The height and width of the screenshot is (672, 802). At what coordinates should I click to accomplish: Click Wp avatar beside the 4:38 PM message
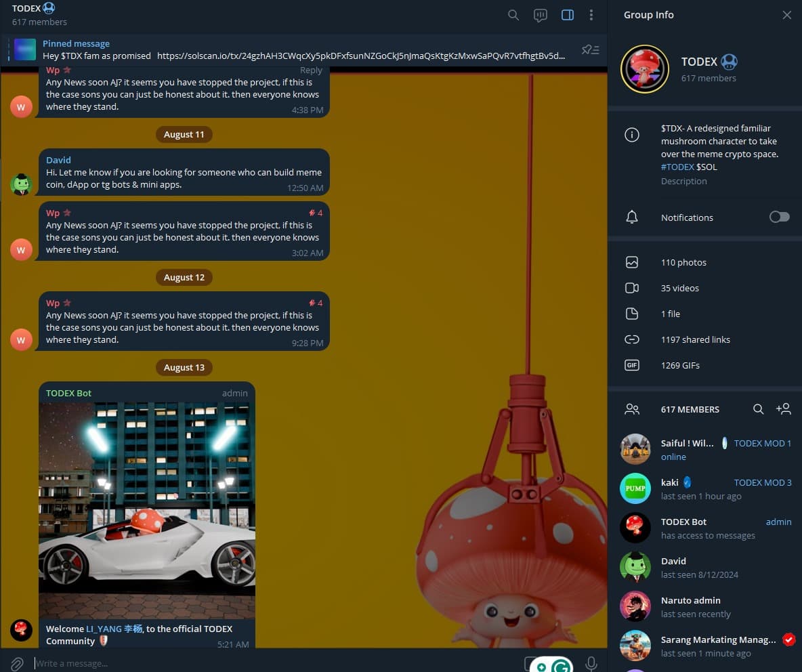(x=21, y=107)
